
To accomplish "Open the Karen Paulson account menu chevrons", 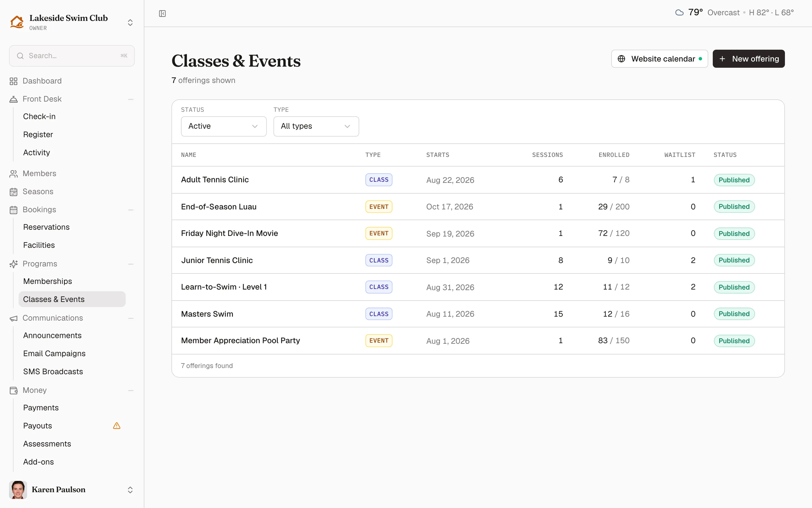I will [130, 490].
